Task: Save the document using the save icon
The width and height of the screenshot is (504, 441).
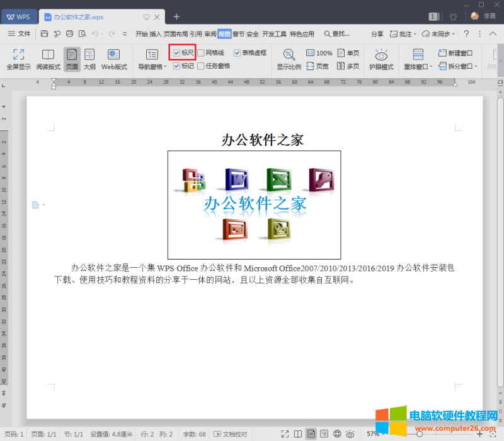Action: 43,34
